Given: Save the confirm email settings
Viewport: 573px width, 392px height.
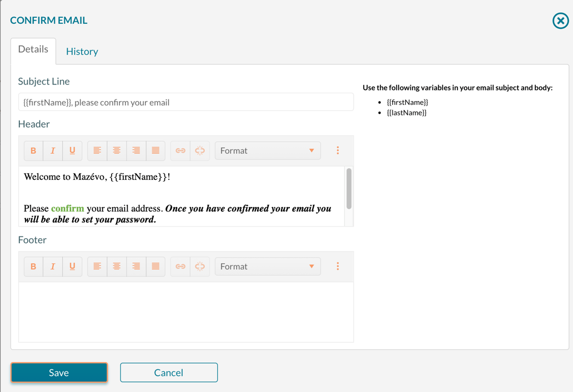Looking at the screenshot, I should point(59,373).
